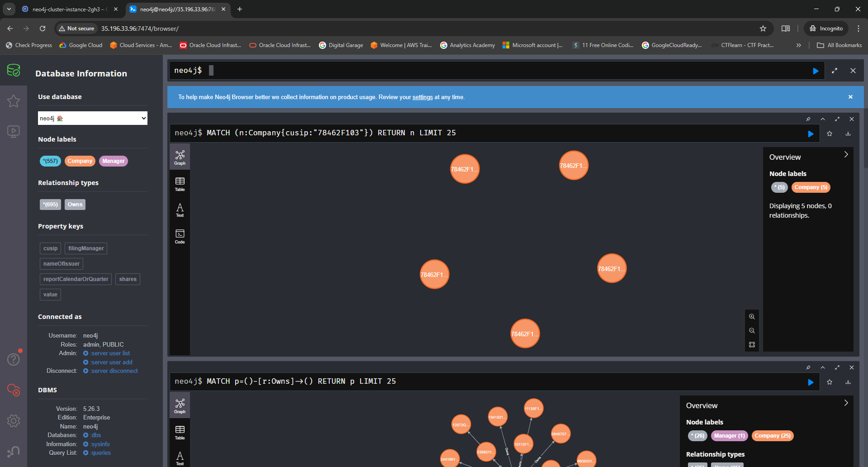Image resolution: width=868 pixels, height=467 pixels.
Task: Switch first frame to Graph view
Action: pos(180,157)
